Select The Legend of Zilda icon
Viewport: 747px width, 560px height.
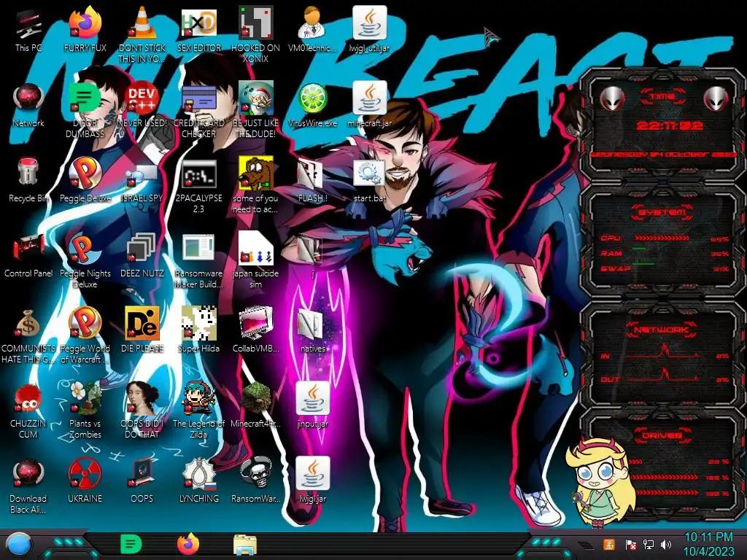click(x=199, y=399)
